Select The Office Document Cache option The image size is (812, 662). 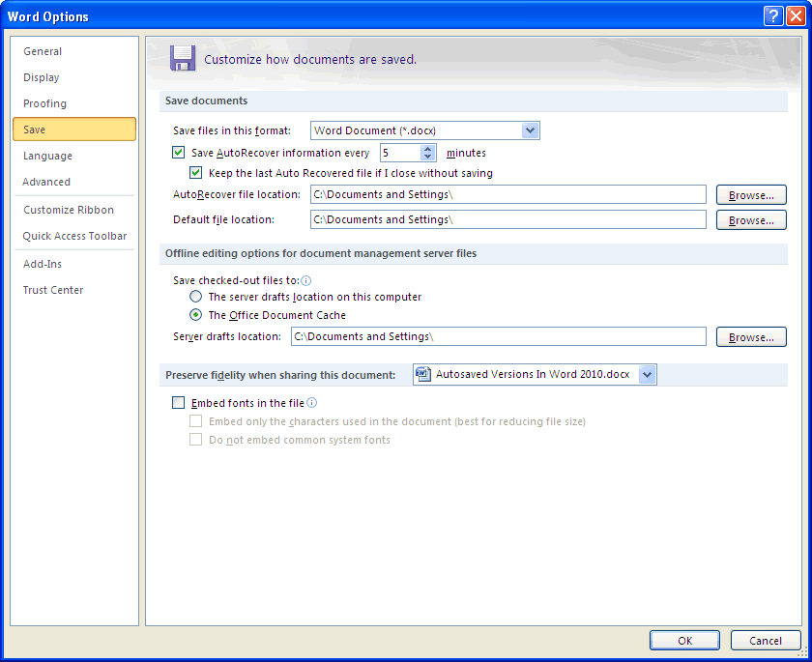point(196,315)
